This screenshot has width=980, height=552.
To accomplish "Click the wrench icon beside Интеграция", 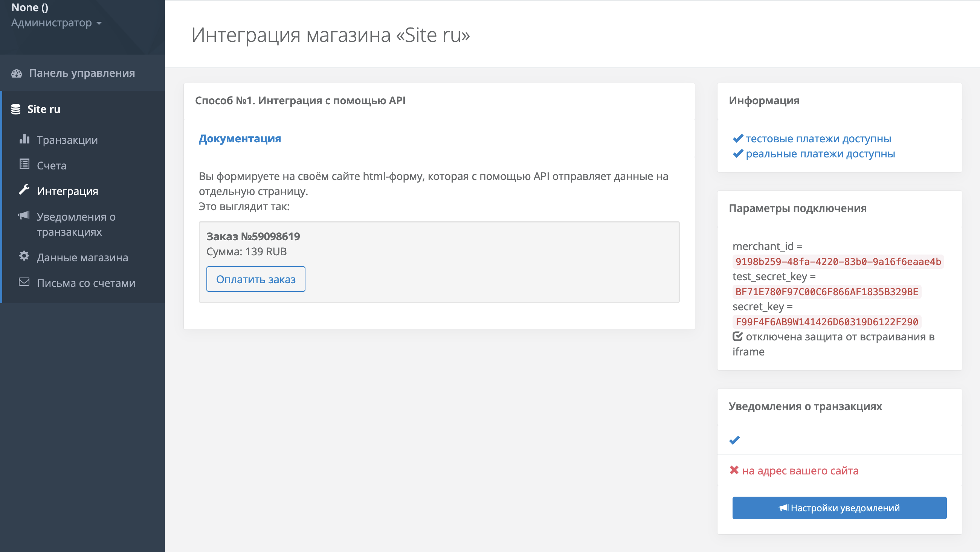I will [24, 190].
